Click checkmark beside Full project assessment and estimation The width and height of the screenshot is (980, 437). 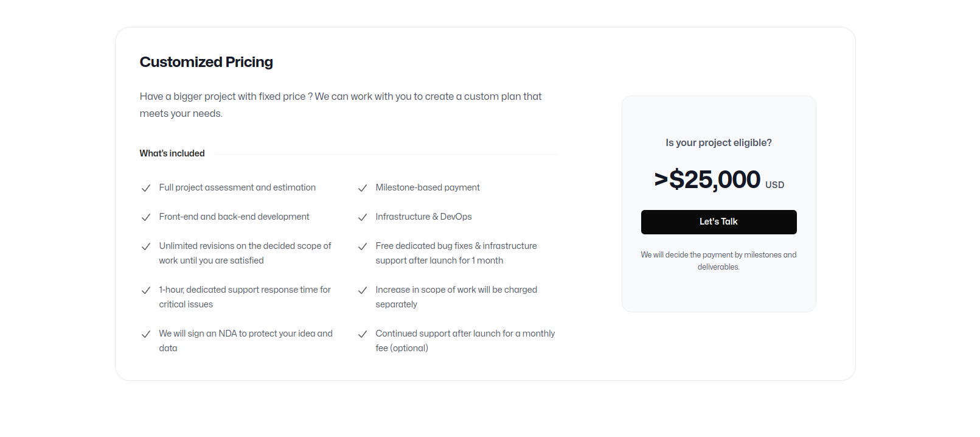click(146, 188)
